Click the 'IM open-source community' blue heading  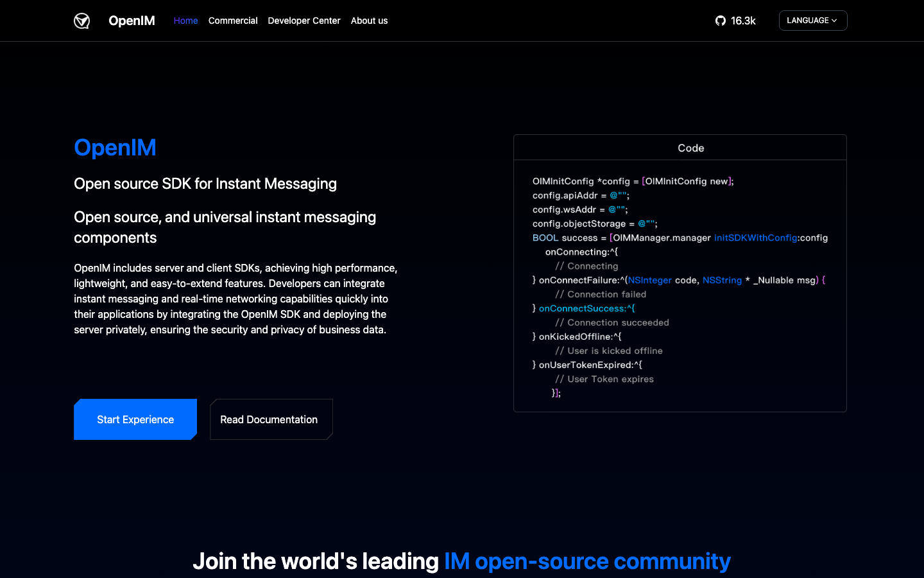(x=587, y=561)
